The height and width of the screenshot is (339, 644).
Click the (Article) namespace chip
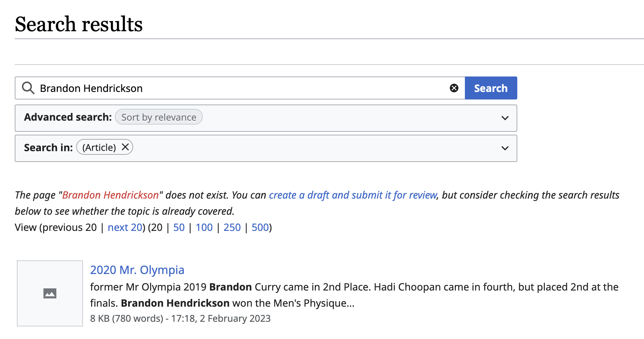click(x=99, y=147)
